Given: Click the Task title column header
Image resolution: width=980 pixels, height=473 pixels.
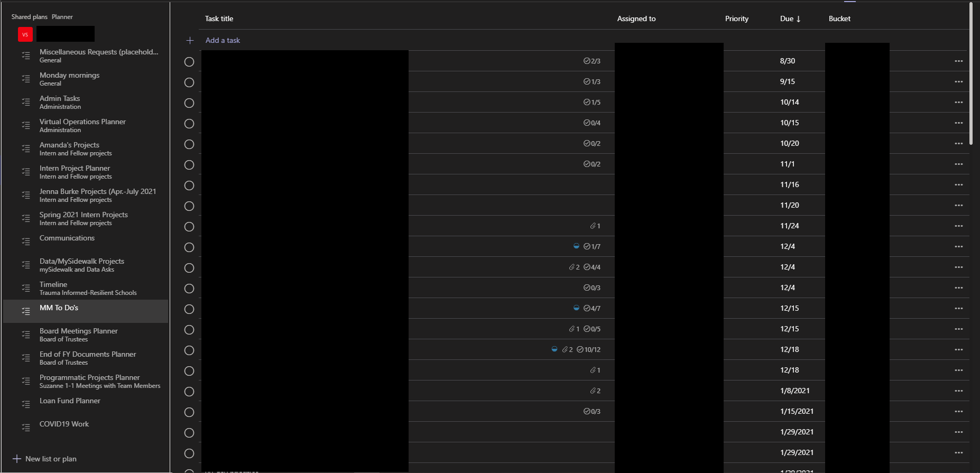Looking at the screenshot, I should (219, 19).
